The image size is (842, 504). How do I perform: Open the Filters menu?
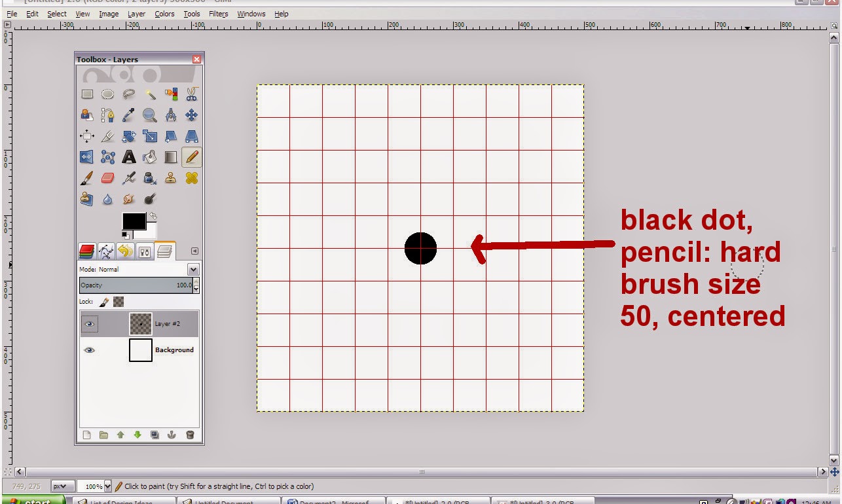tap(219, 14)
